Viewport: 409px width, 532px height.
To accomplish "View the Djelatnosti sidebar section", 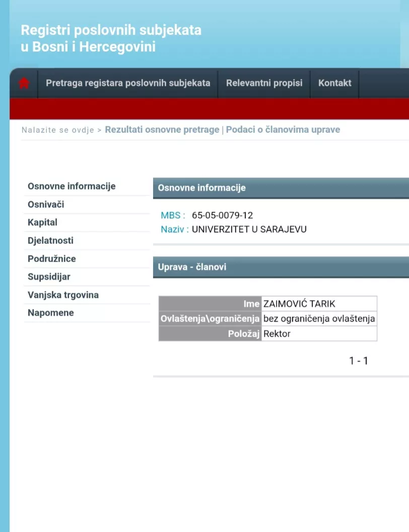I will (50, 241).
